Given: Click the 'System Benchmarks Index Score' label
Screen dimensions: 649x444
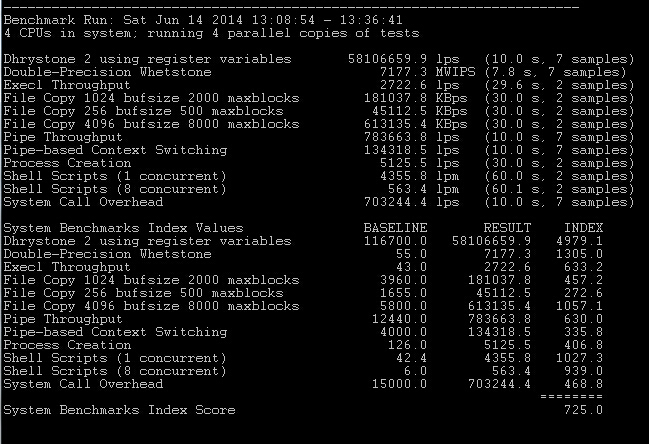Looking at the screenshot, I should (119, 410).
